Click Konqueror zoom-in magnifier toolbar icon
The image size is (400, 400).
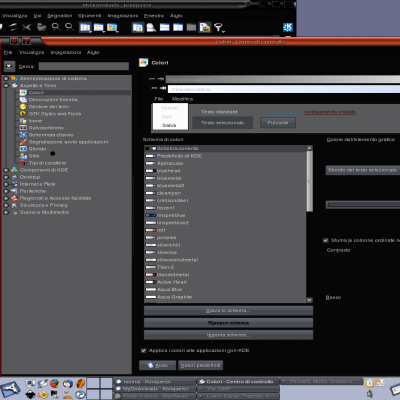[56, 27]
